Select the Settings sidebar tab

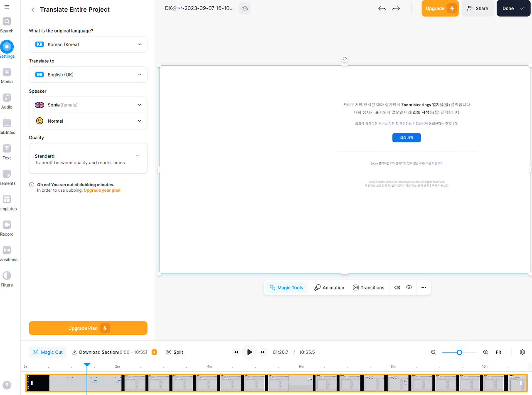pos(7,49)
